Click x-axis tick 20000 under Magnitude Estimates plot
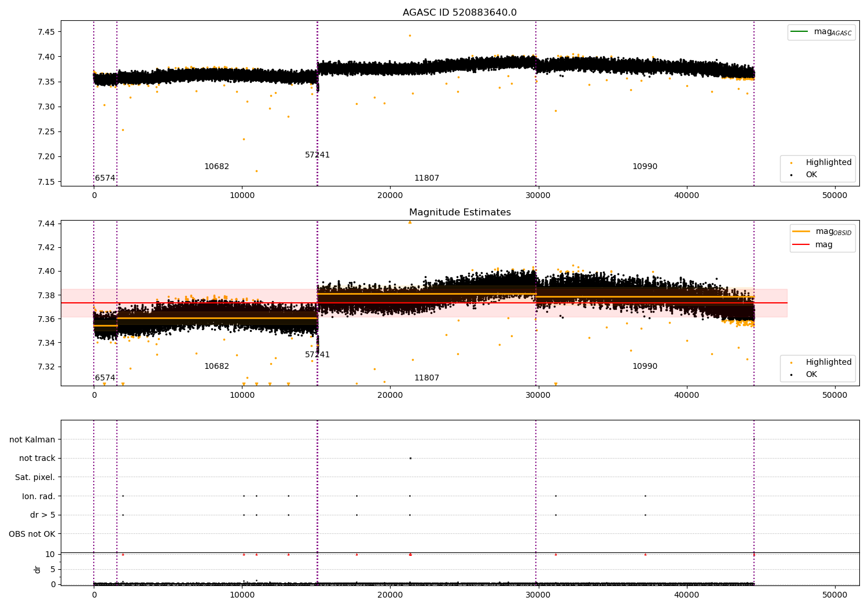Viewport: 868px width, 608px height. (390, 395)
